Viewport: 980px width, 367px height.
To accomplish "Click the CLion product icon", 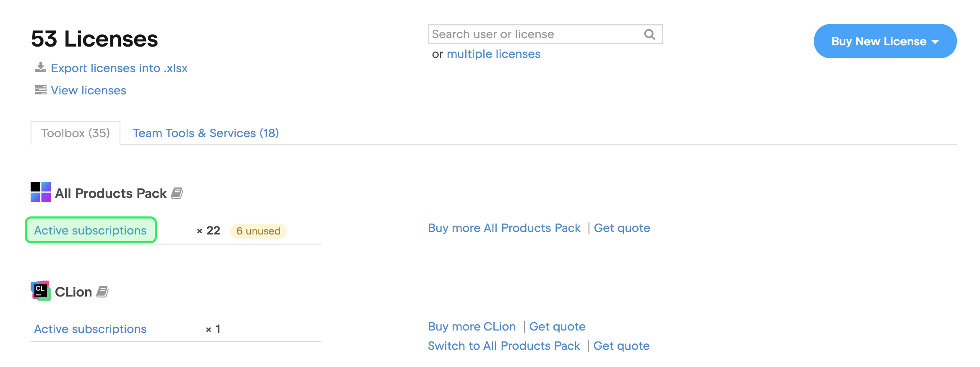I will click(x=40, y=291).
